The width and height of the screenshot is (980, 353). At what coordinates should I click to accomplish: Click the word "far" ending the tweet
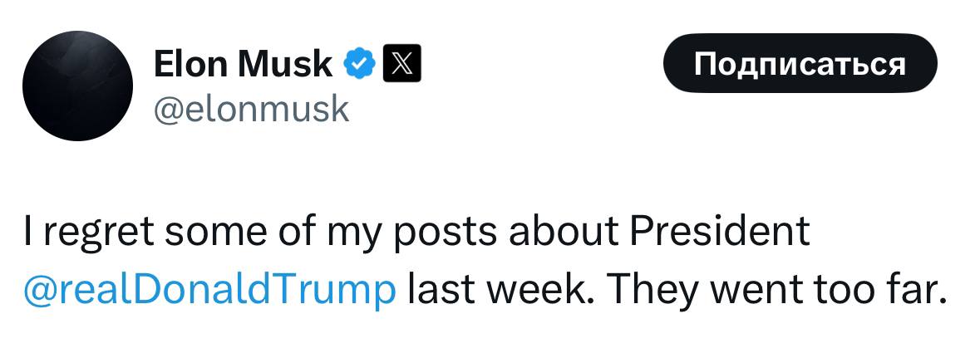click(917, 292)
